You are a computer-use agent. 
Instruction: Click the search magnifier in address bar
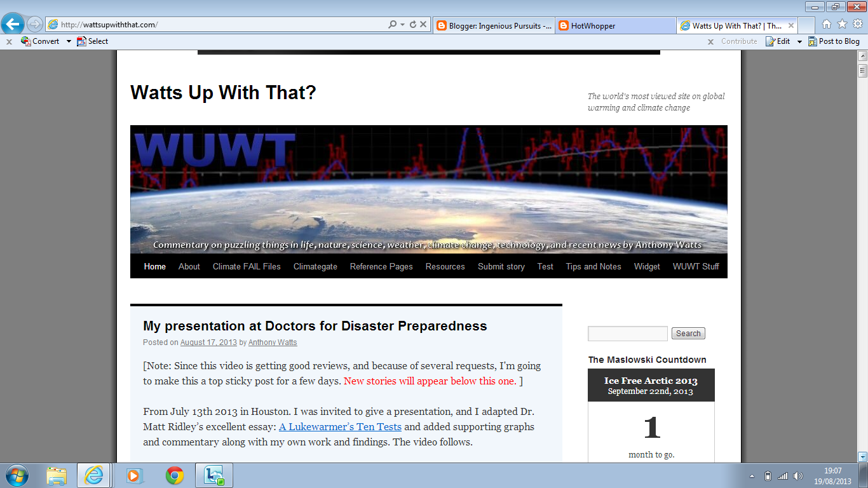(x=393, y=25)
